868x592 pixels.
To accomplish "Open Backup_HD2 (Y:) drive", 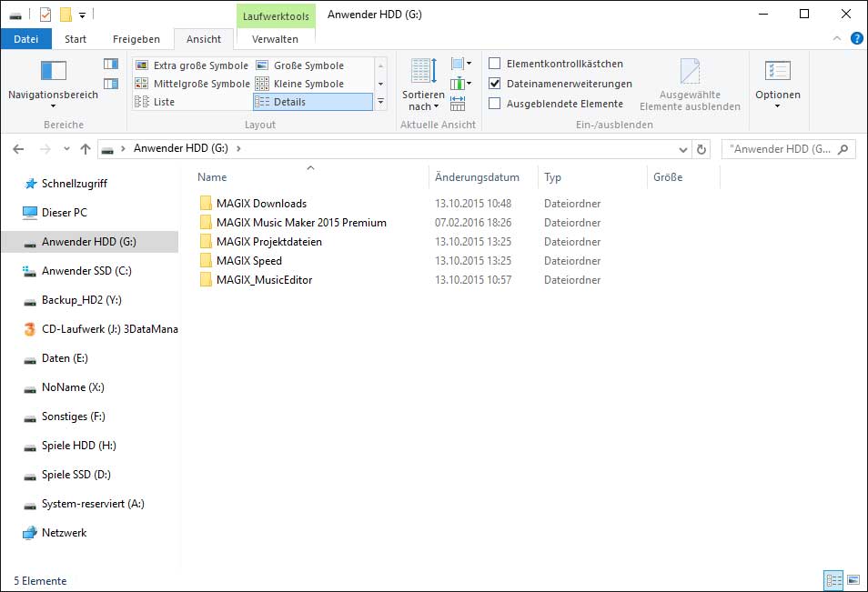I will click(x=81, y=300).
